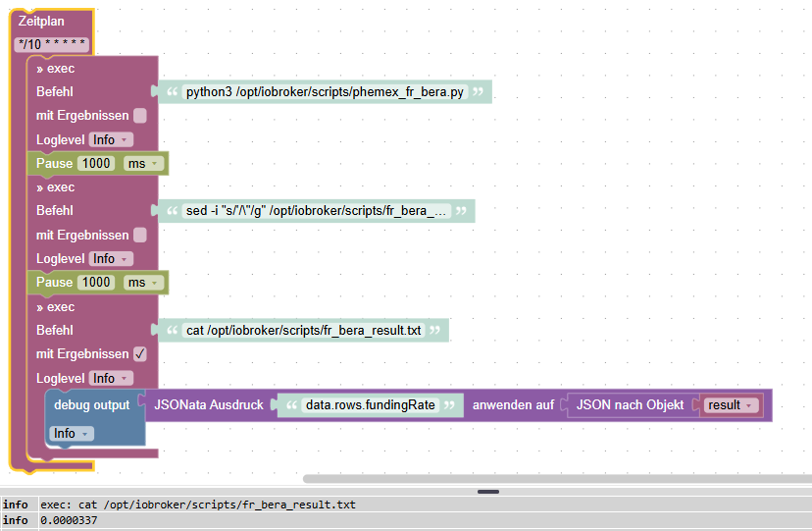Select the first » exec block label
Screen dimensions: 812x531
coord(56,69)
